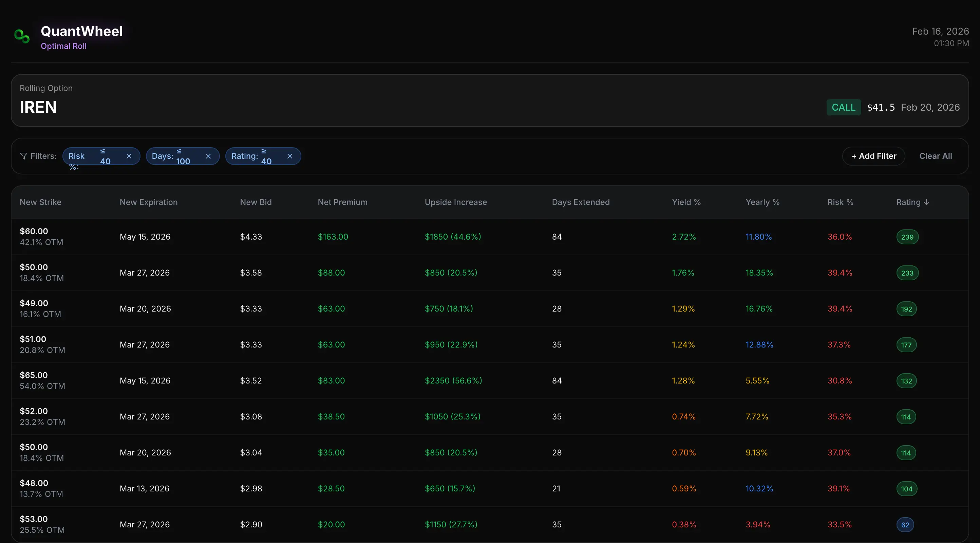Sort by New Bid column
This screenshot has height=543, width=980.
pyautogui.click(x=256, y=202)
